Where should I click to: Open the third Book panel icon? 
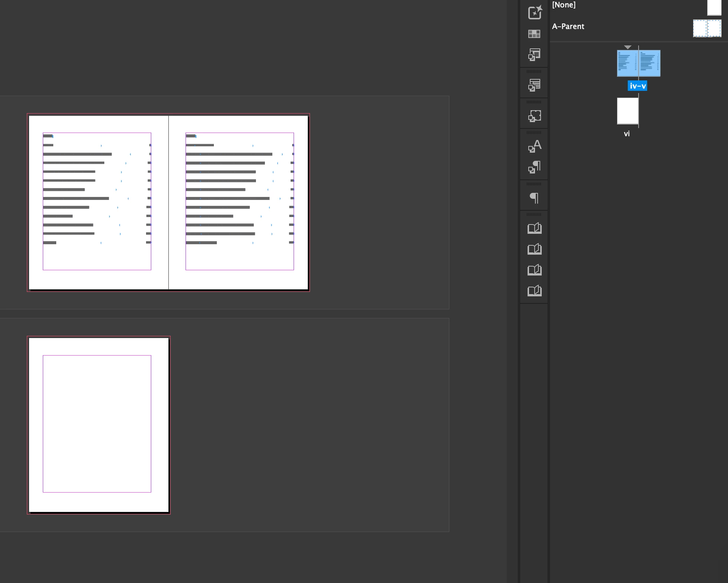(535, 270)
